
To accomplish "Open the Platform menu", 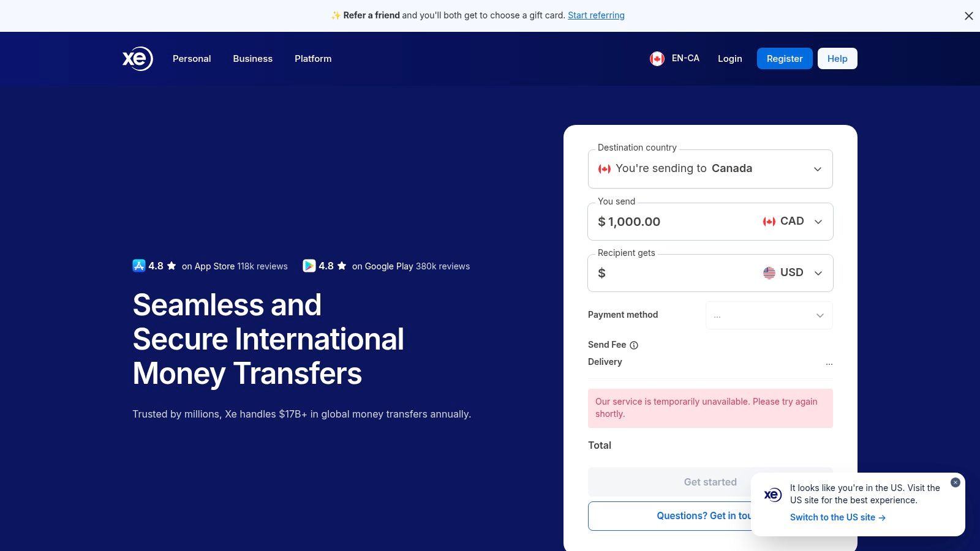I will coord(313,59).
